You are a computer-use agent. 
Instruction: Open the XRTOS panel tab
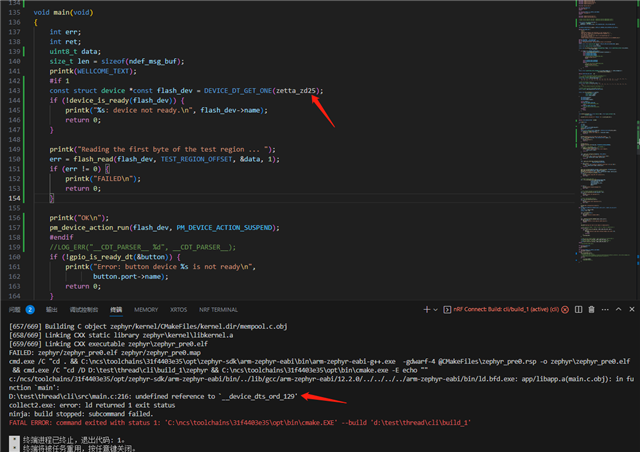(x=178, y=310)
